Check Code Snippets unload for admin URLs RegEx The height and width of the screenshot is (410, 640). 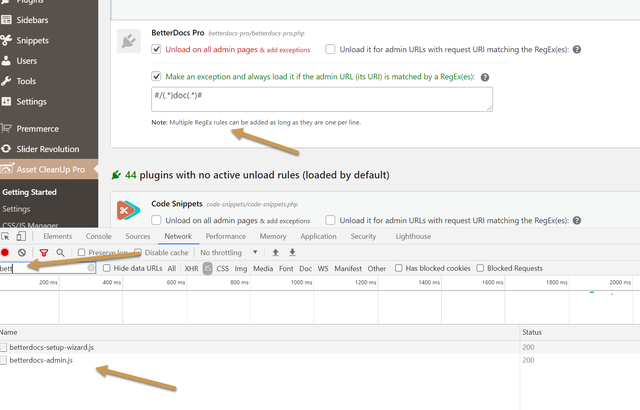coord(330,220)
